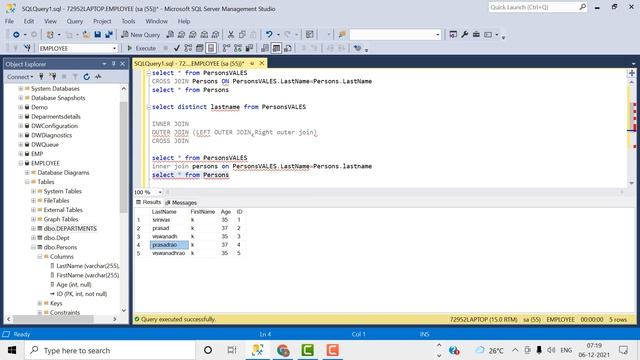Click the New Query toolbar button
The height and width of the screenshot is (360, 640).
click(140, 35)
